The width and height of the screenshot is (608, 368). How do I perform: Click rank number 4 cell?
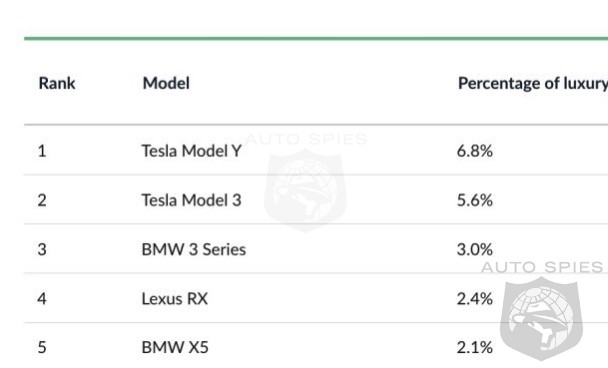click(x=42, y=299)
